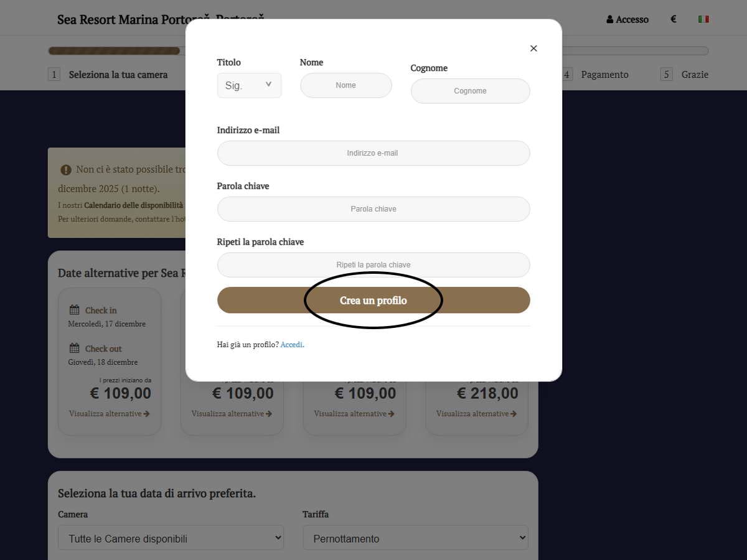Close the profile creation dialog
Image resolution: width=747 pixels, height=560 pixels.
533,49
